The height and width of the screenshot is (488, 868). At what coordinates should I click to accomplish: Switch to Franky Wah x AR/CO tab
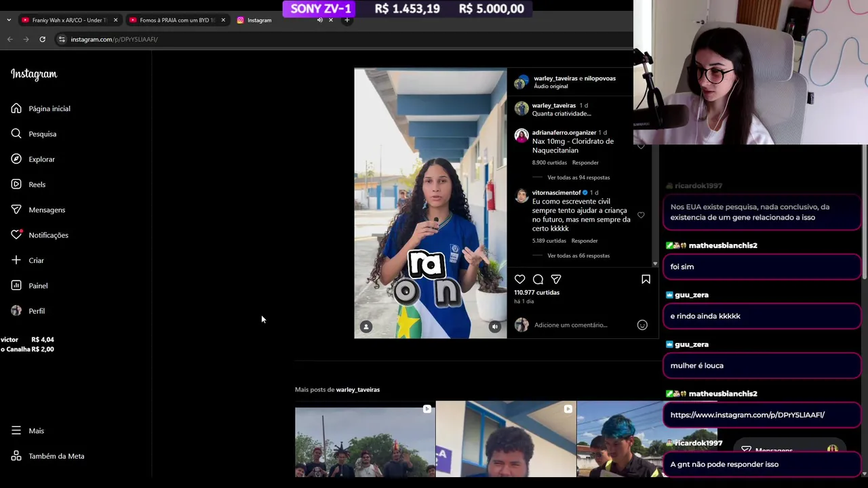pos(69,20)
